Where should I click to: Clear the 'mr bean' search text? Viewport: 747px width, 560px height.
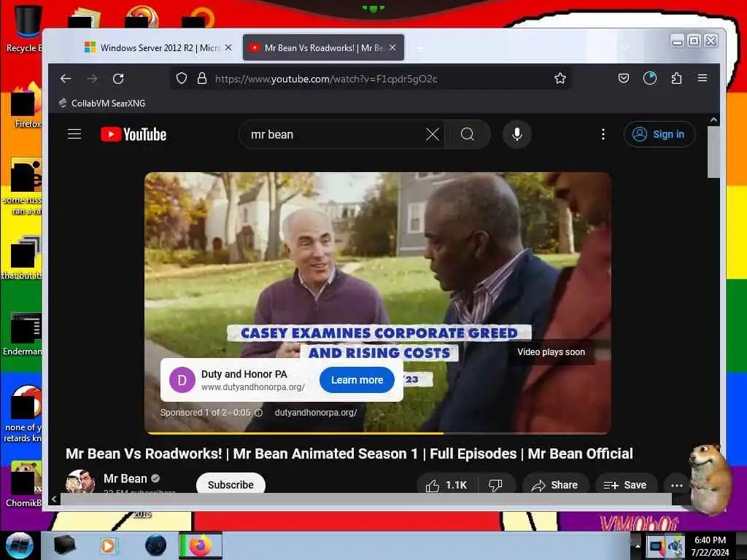click(x=432, y=134)
